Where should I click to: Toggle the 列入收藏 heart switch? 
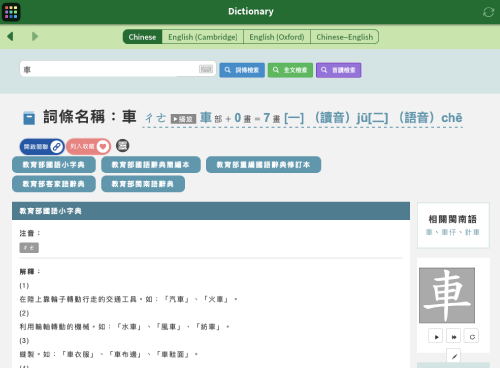tap(89, 147)
